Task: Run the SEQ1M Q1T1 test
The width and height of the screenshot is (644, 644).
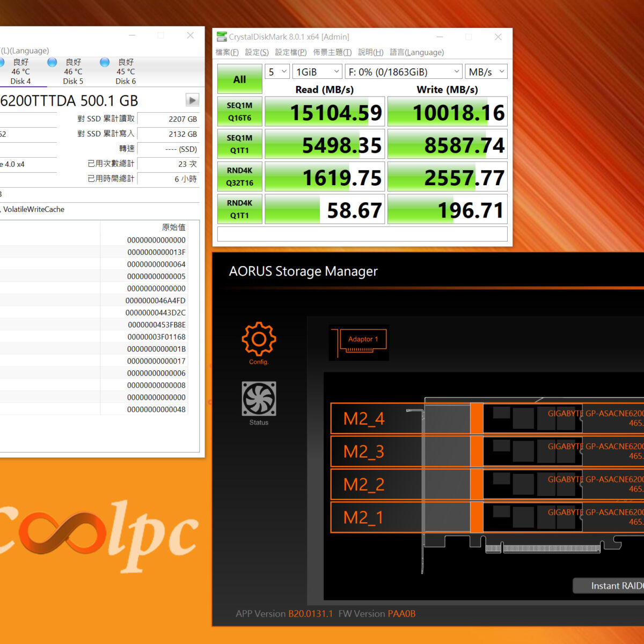Action: [x=239, y=144]
